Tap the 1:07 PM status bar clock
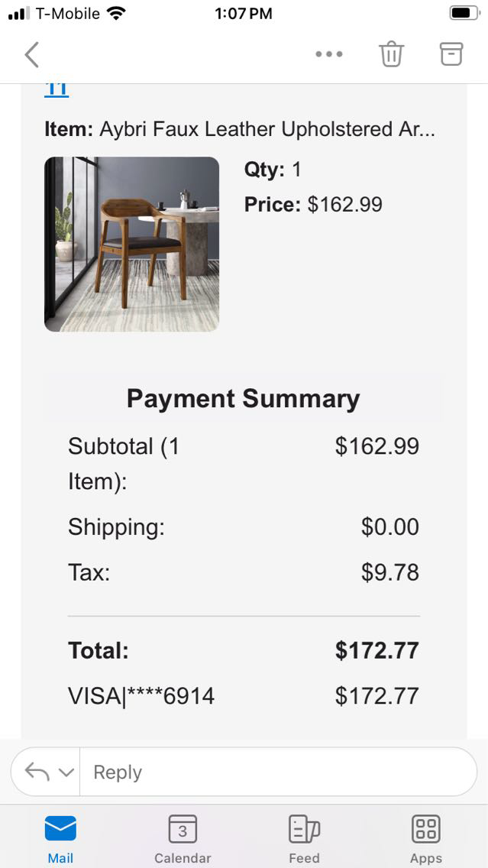Viewport: 488px width, 868px height. [243, 13]
